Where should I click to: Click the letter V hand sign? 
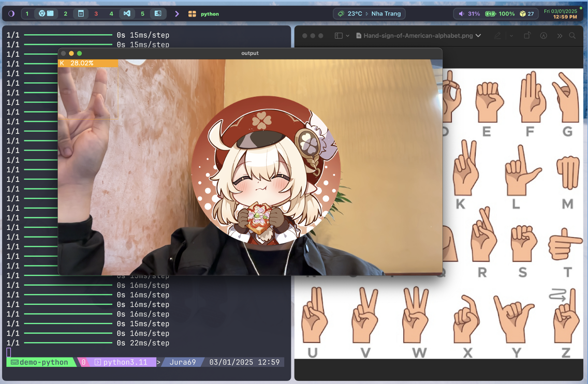pos(364,315)
